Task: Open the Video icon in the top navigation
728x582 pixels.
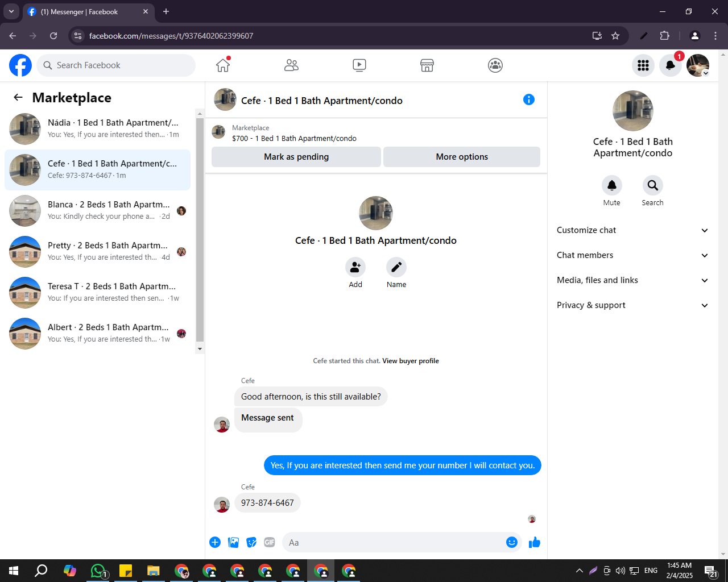Action: click(359, 65)
